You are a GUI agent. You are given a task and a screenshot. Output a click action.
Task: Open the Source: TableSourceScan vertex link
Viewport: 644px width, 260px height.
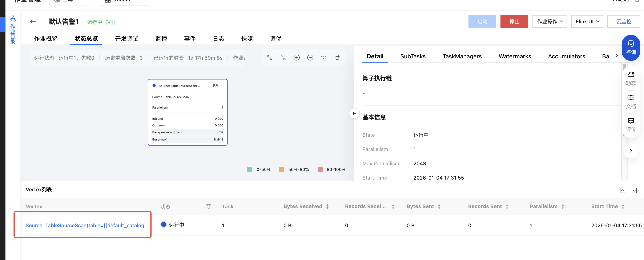(x=88, y=225)
